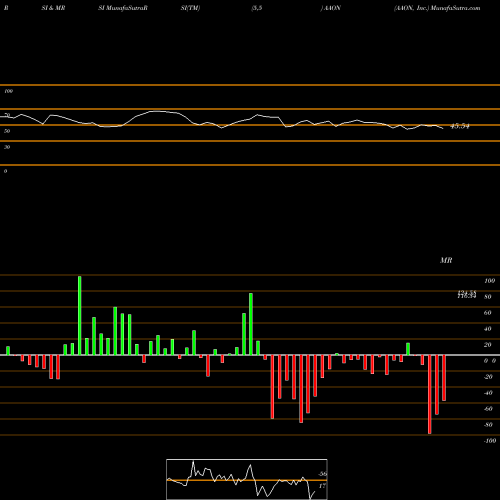Click the '-60' label on MR axis

tap(488, 409)
